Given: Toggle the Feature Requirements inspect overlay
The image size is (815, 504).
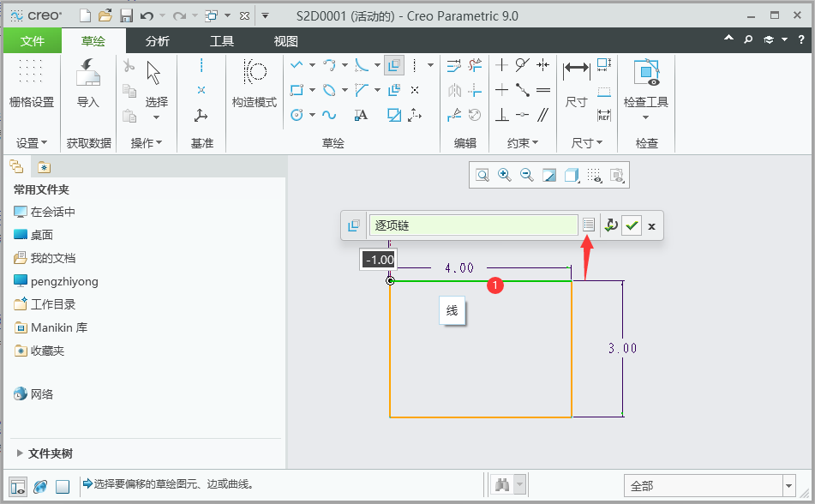Looking at the screenshot, I should coord(617,175).
